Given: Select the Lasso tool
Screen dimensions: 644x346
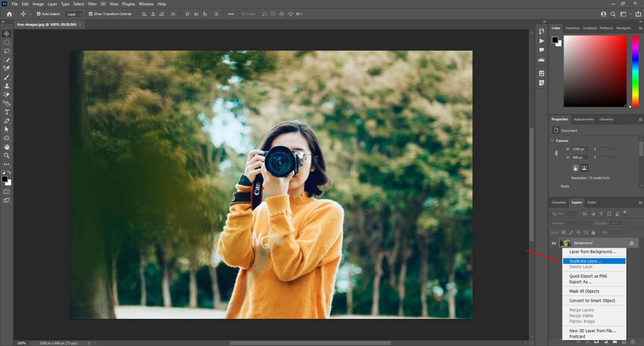Looking at the screenshot, I should coord(6,51).
